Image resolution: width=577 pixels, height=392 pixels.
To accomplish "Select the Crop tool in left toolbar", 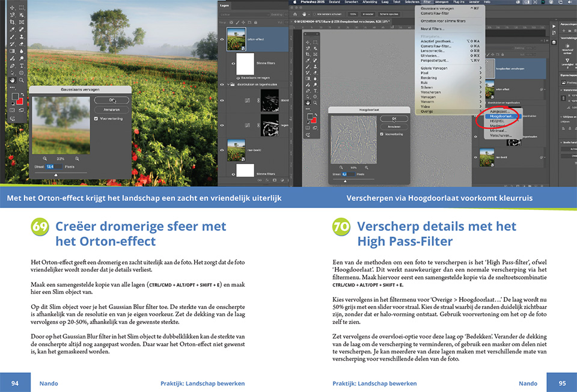I will [12, 22].
